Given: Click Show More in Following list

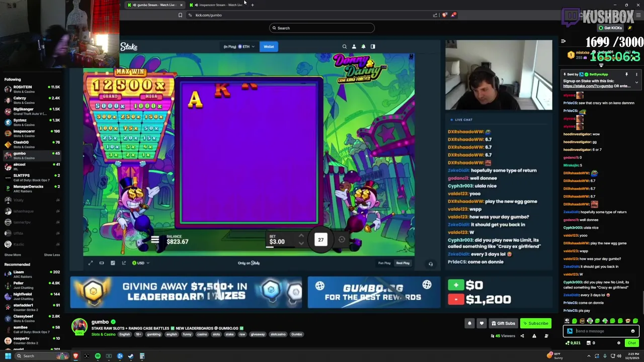Looking at the screenshot, I should click(13, 255).
